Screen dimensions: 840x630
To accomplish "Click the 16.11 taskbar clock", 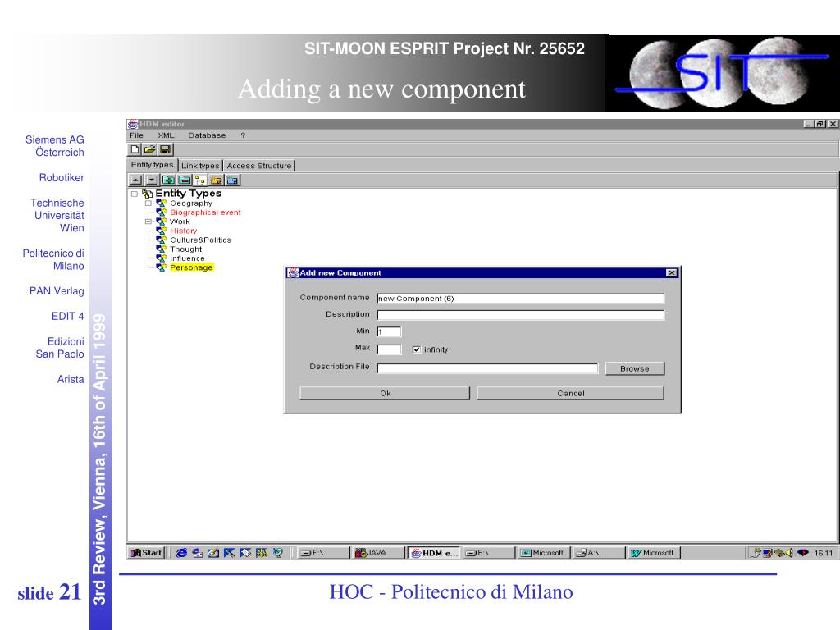I will point(824,553).
